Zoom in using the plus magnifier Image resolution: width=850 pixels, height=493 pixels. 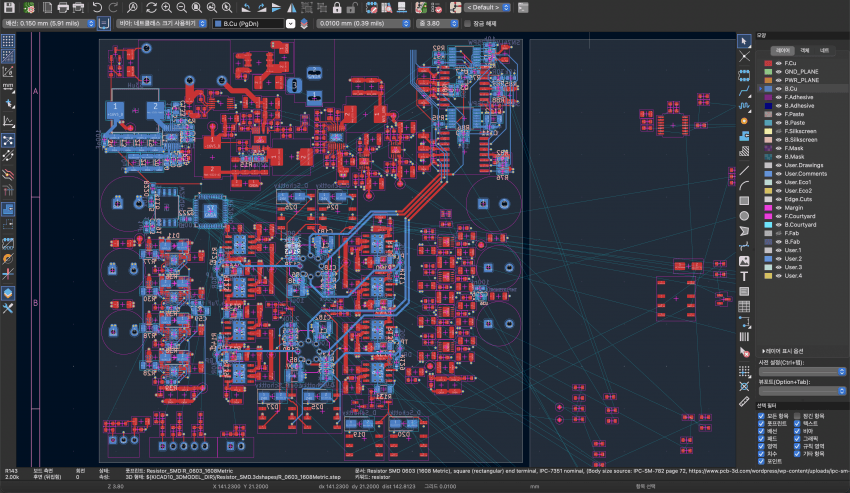click(x=166, y=8)
